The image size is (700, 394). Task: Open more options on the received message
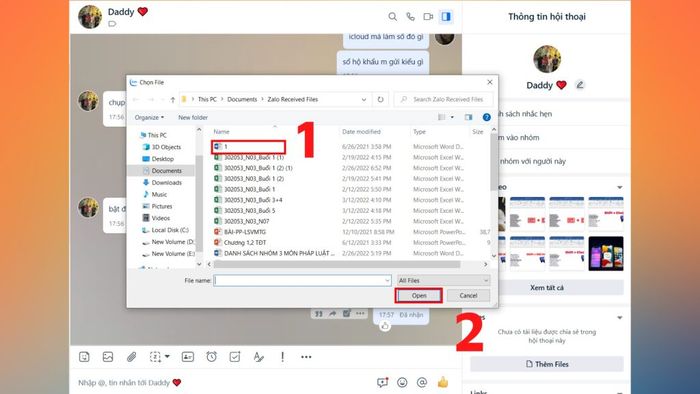pos(360,314)
